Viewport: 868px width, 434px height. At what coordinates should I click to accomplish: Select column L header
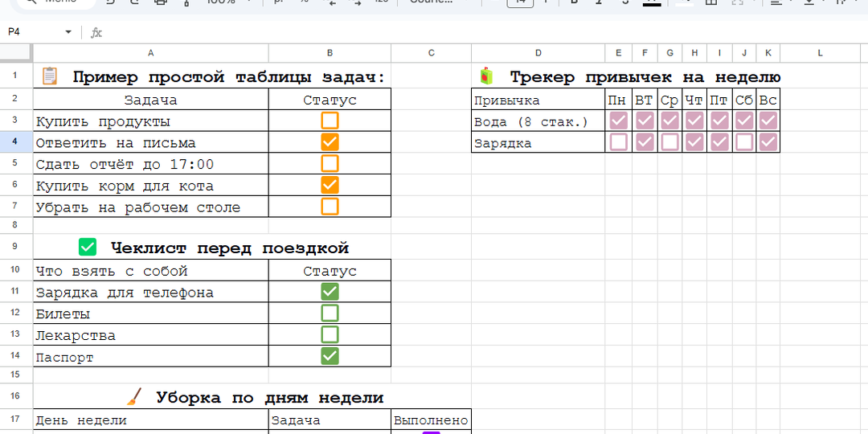pyautogui.click(x=821, y=53)
